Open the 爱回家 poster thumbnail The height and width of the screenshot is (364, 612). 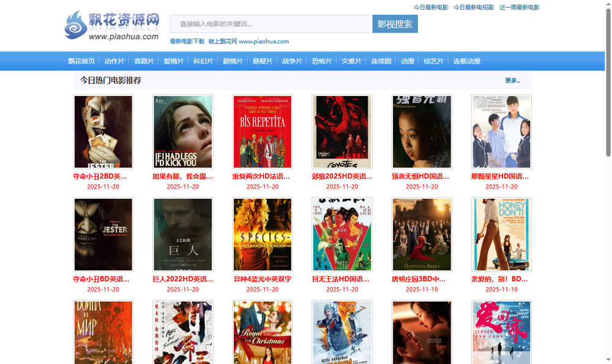[501, 332]
